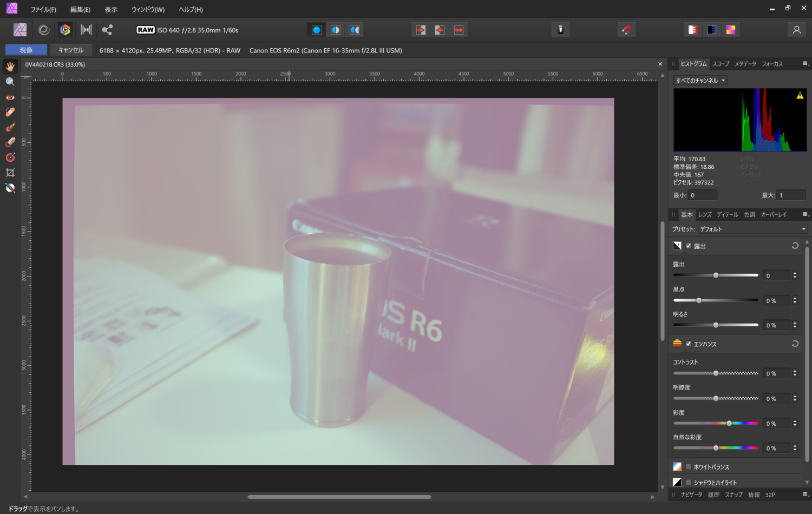Switch to the レンズ adjustments tab

(x=704, y=214)
